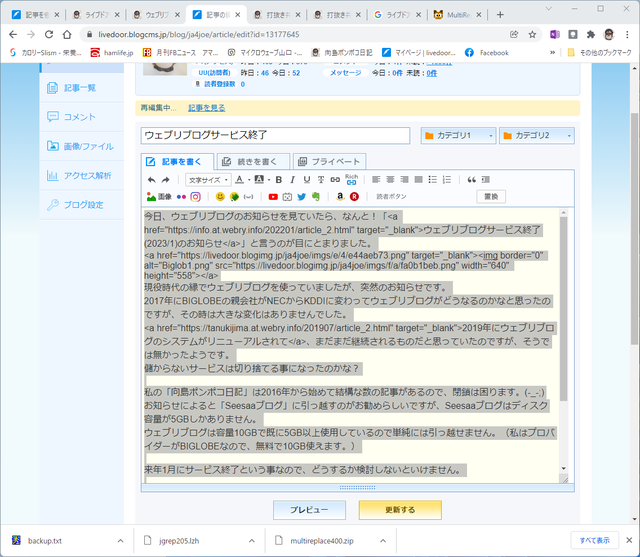Bookmark this page with the star icon
The width and height of the screenshot is (640, 557).
tap(532, 35)
